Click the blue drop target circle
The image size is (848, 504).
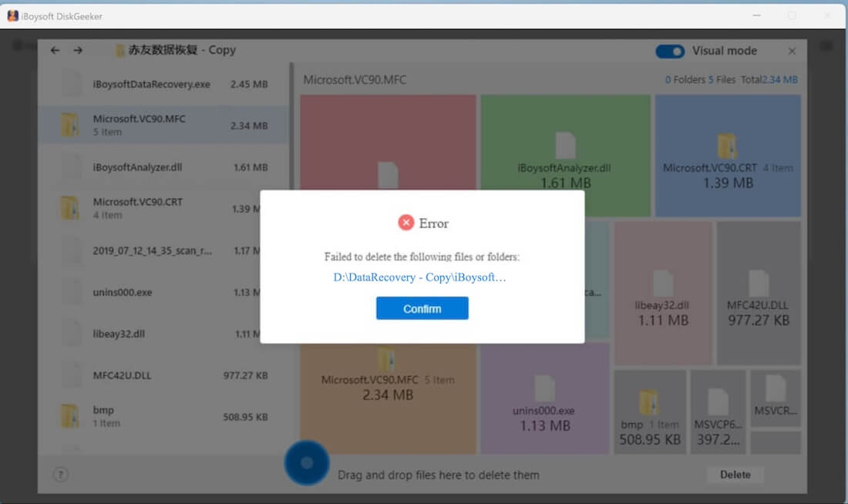(307, 463)
